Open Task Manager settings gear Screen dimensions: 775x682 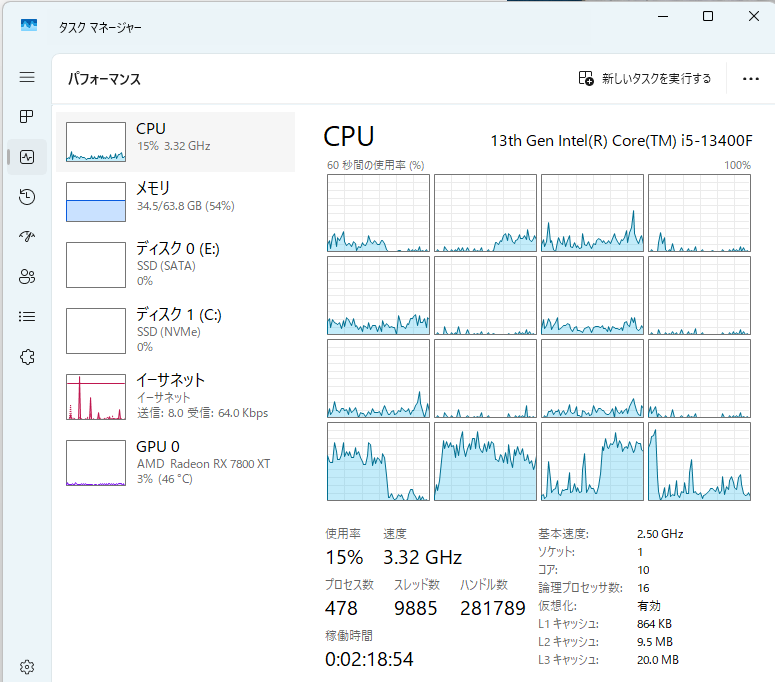[x=27, y=667]
